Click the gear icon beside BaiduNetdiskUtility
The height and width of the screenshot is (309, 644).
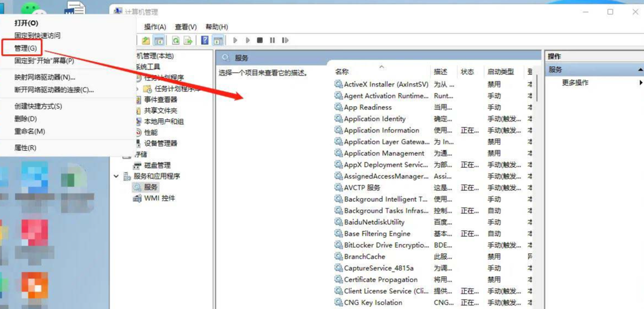[338, 222]
